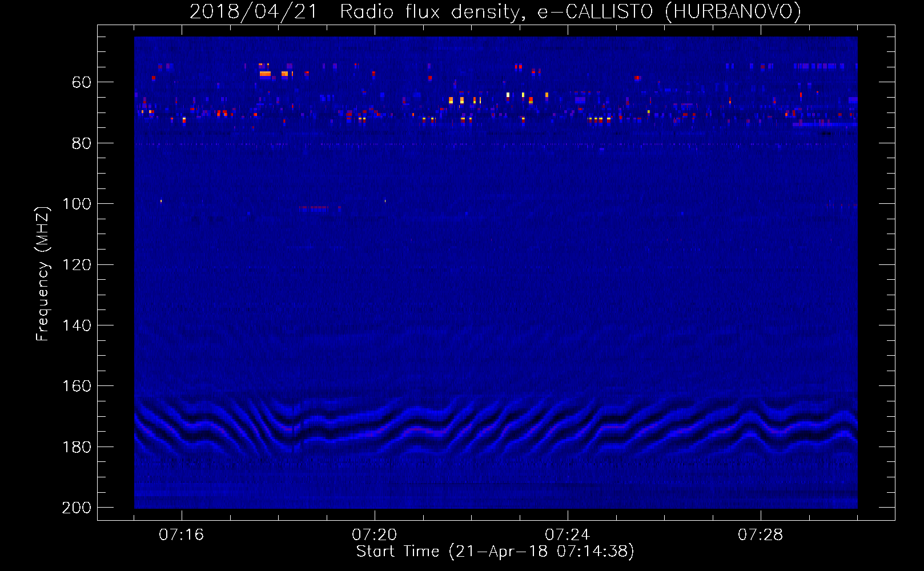Click the 180 frequency tick label
Image resolution: width=924 pixels, height=571 pixels.
coord(77,447)
